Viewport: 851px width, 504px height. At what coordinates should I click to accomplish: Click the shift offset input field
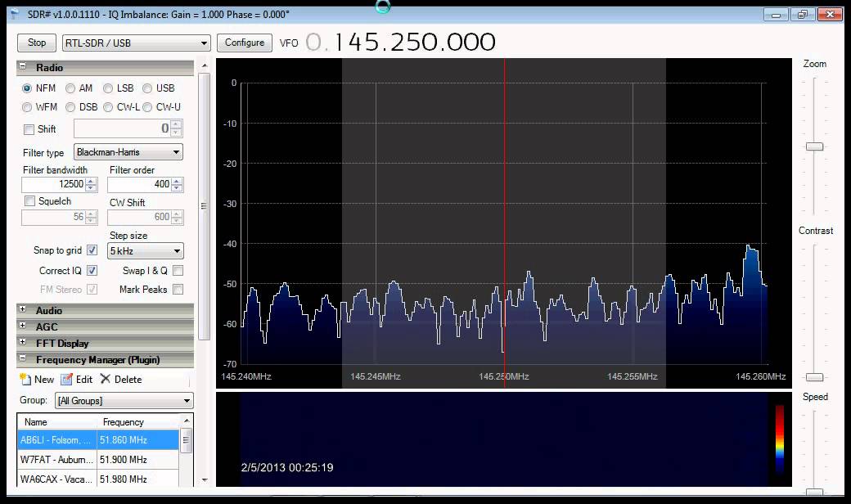pos(122,128)
